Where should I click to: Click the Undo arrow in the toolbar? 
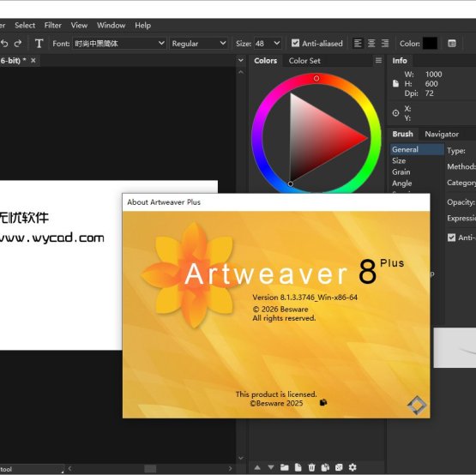4,44
